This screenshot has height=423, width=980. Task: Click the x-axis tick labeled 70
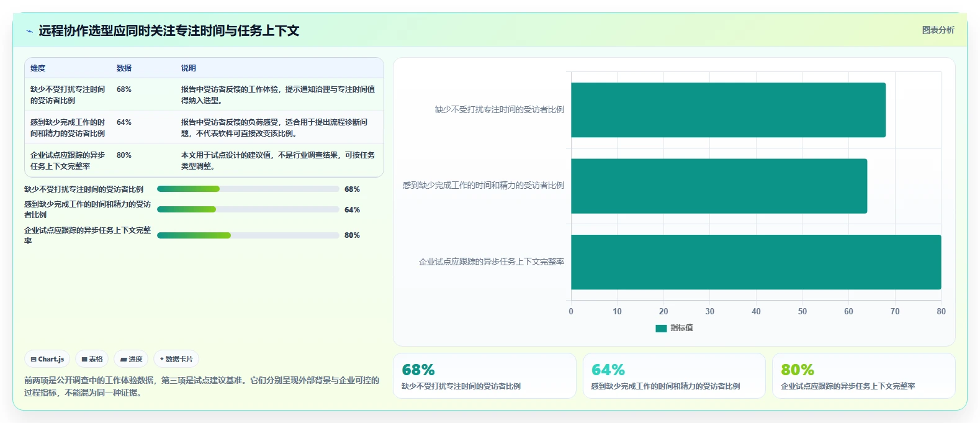click(x=895, y=312)
